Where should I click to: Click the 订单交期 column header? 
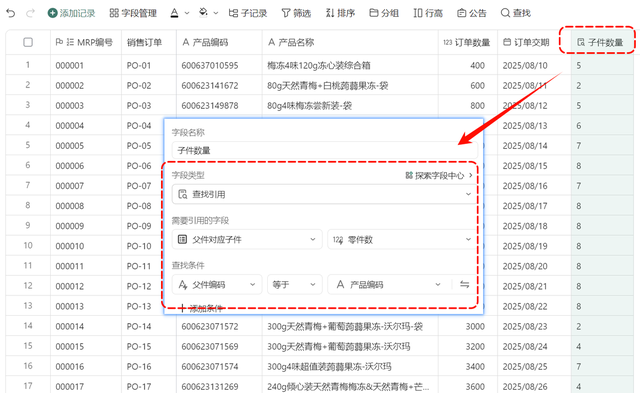point(534,42)
